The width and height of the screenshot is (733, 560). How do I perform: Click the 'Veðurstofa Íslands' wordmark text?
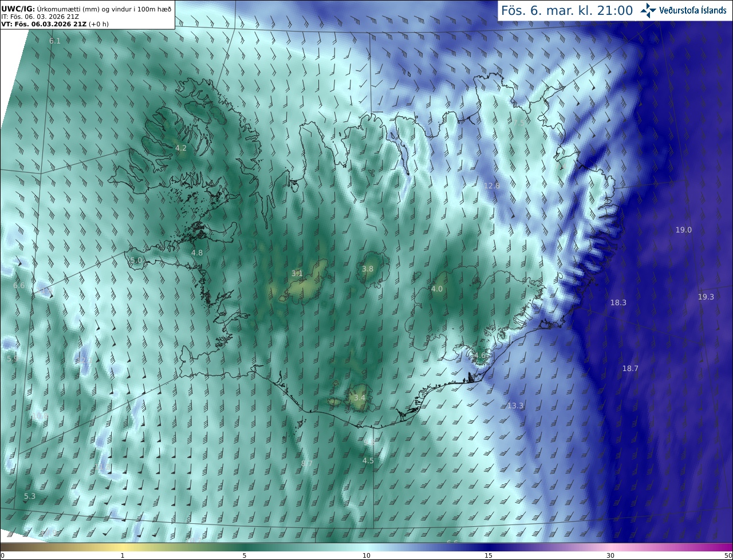(x=692, y=10)
